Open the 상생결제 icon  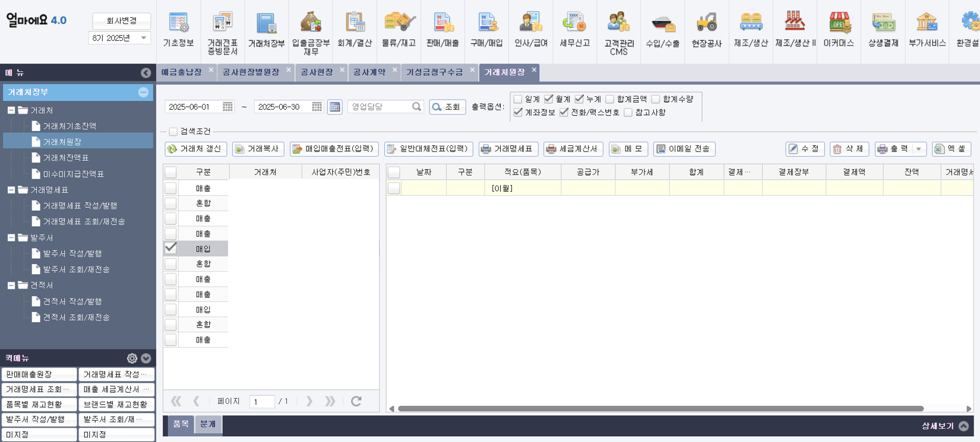point(883,30)
